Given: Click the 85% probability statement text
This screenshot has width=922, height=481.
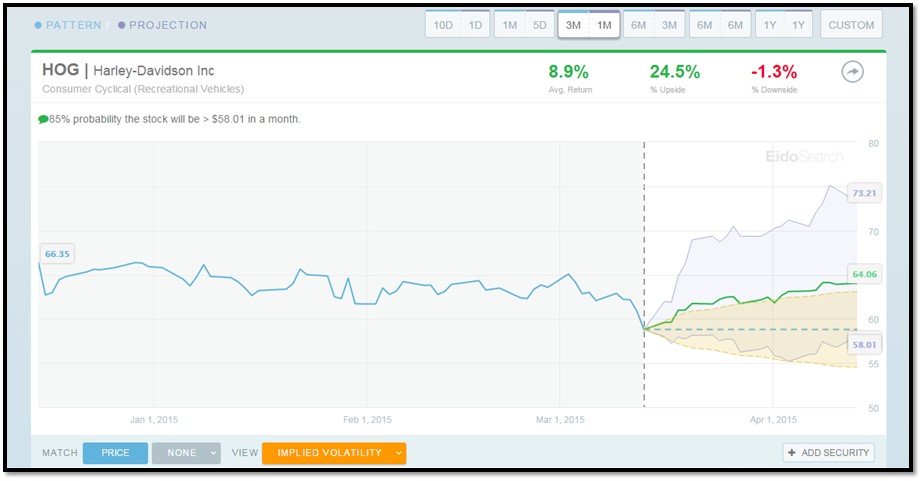Looking at the screenshot, I should (175, 119).
